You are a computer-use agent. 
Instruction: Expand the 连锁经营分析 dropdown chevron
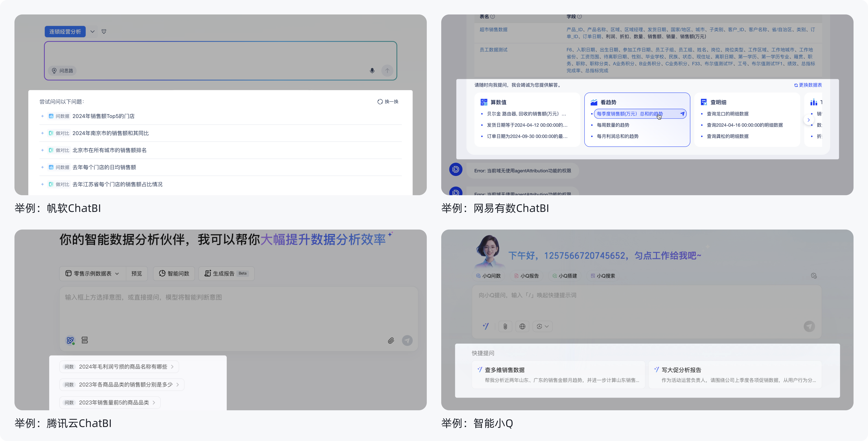click(x=92, y=31)
